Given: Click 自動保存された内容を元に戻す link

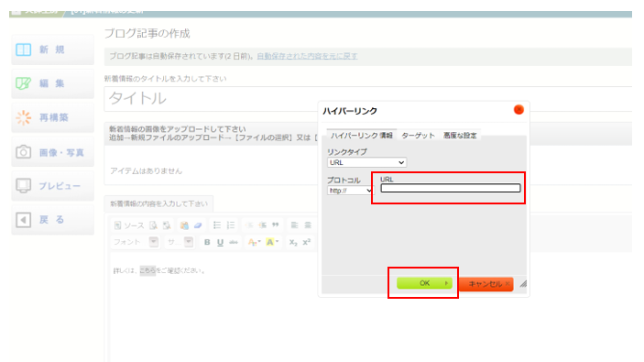Looking at the screenshot, I should pos(307,56).
